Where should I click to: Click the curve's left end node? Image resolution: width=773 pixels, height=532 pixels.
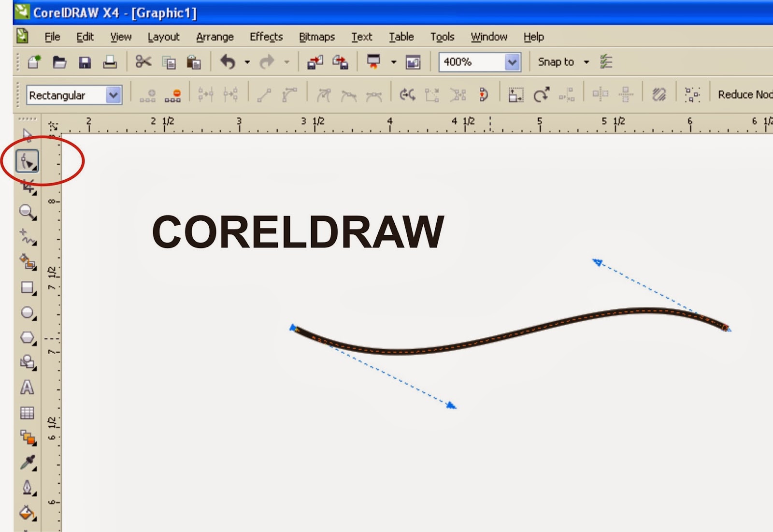[x=294, y=328]
